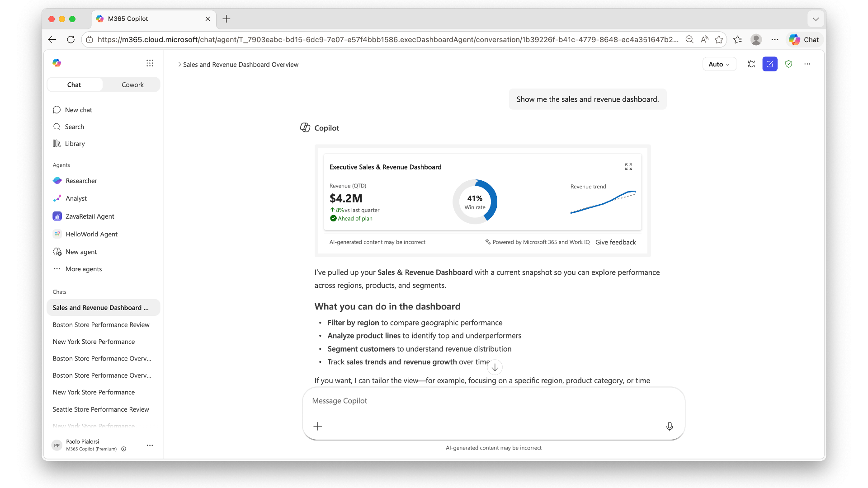Click the Read aloud icon in address bar

pos(704,40)
